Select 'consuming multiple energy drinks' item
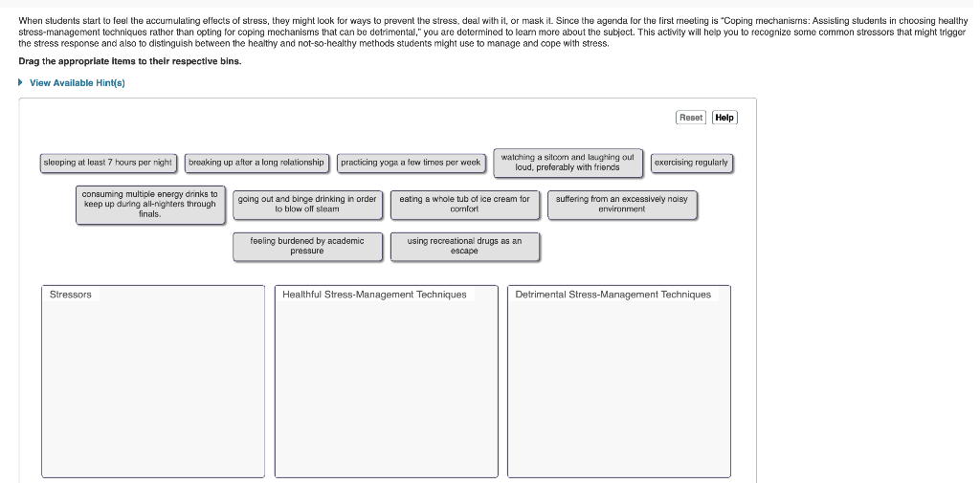The image size is (980, 483). point(150,205)
